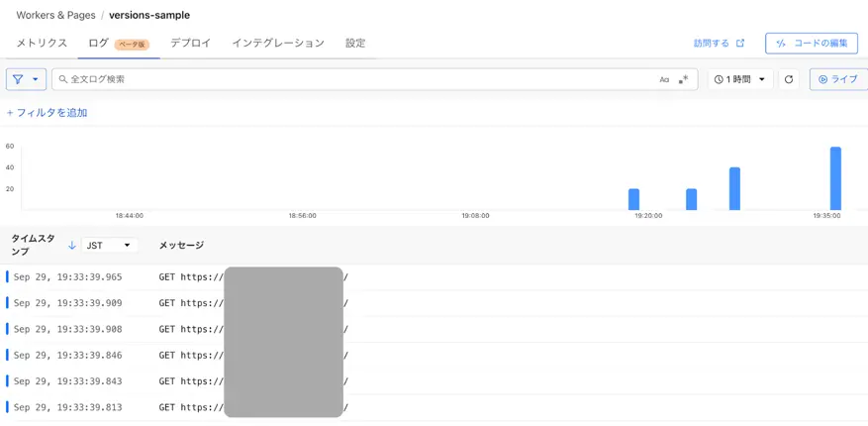Go to Workers & Pages breadcrumb
Viewport: 868px width, 426px height.
click(55, 15)
